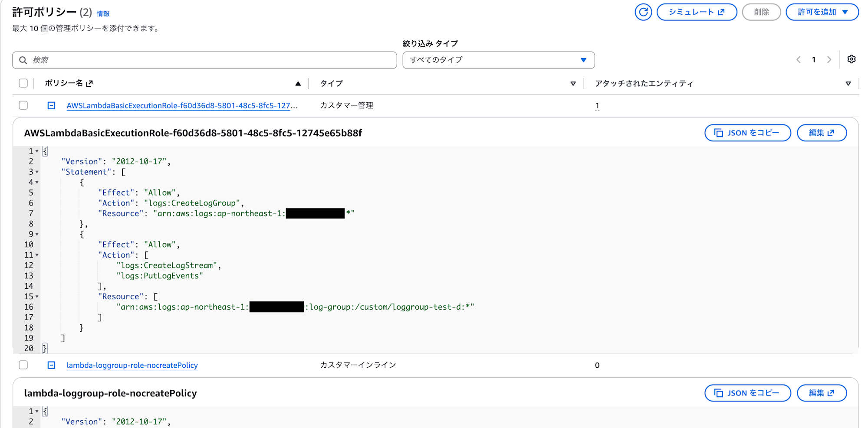
Task: Edit the lambda-loggroup-role-nocreatePolicy
Action: 822,393
